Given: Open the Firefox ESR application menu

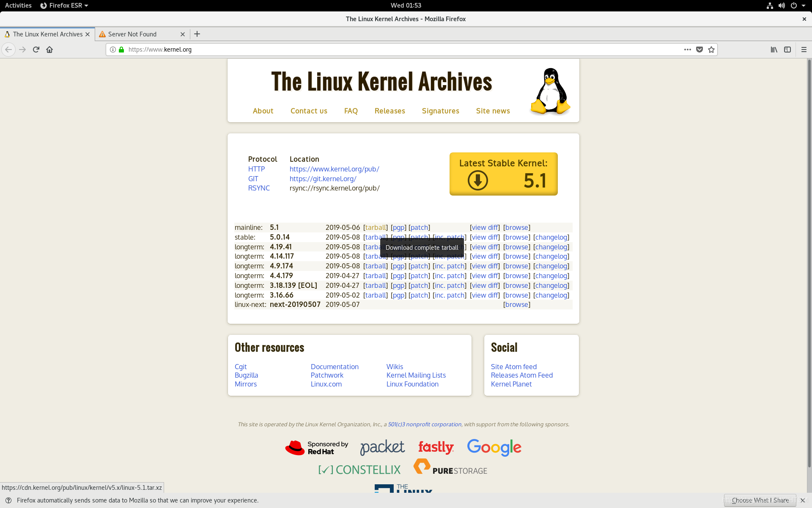Looking at the screenshot, I should pyautogui.click(x=64, y=6).
